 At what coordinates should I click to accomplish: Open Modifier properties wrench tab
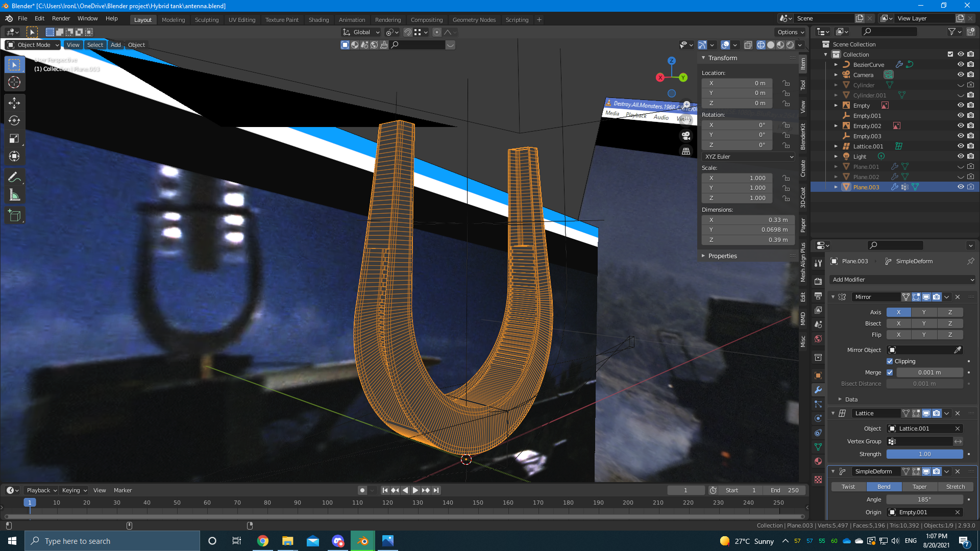(x=818, y=390)
